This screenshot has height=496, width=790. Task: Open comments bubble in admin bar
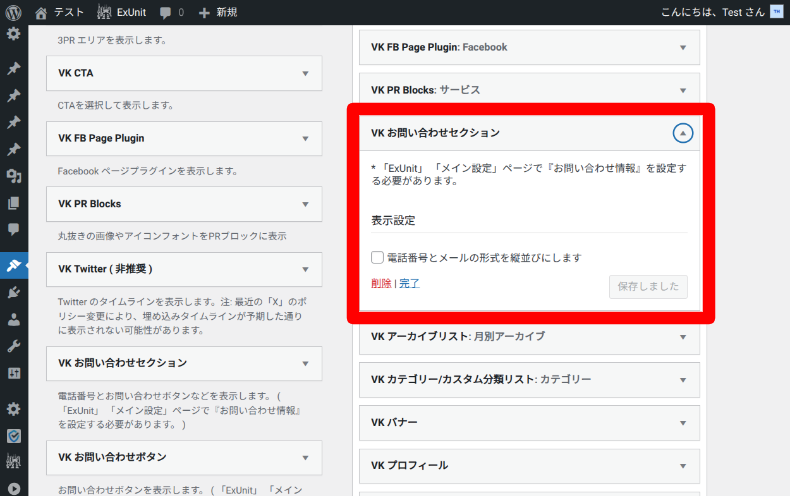click(171, 13)
